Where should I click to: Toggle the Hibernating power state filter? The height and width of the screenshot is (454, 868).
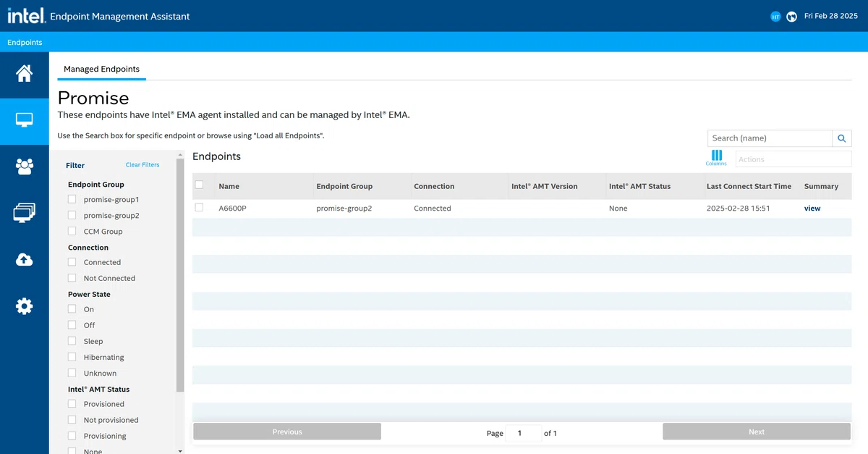click(x=72, y=357)
